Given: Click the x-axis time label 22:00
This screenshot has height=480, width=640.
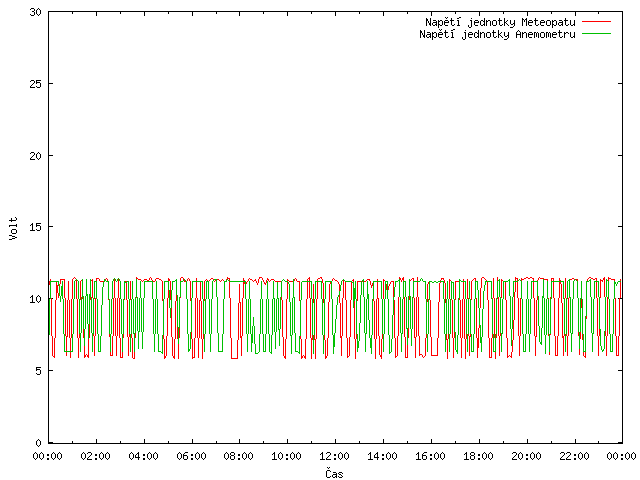Looking at the screenshot, I should click(574, 456).
